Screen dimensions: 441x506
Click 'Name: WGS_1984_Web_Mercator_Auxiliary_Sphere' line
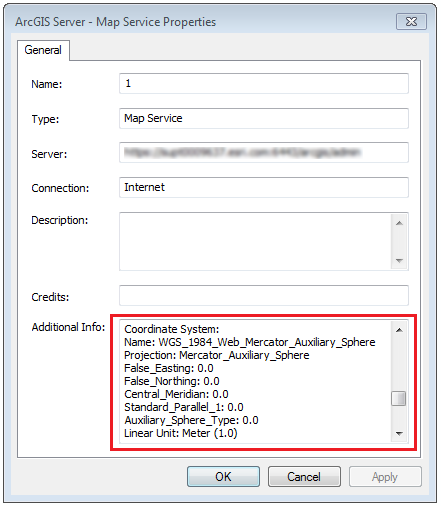coord(250,342)
